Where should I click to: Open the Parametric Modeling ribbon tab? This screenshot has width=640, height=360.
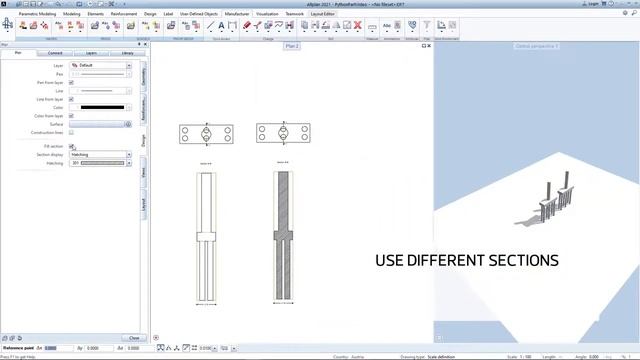37,14
